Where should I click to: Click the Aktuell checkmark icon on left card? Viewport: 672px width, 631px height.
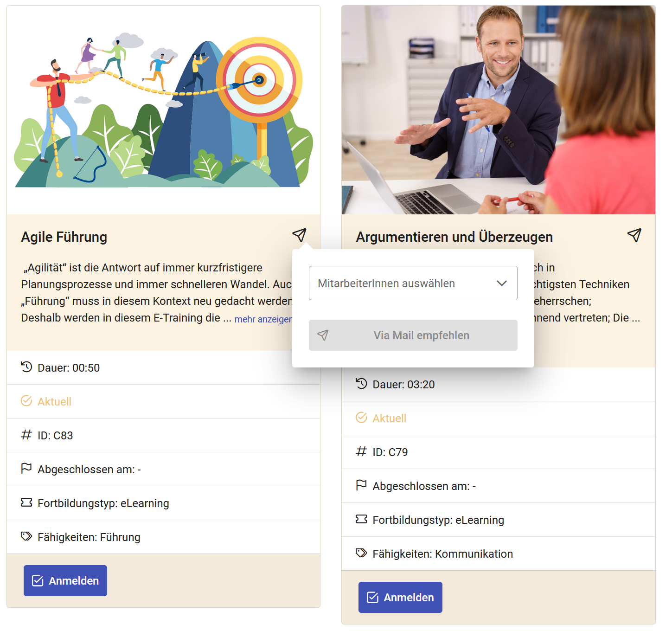tap(26, 401)
